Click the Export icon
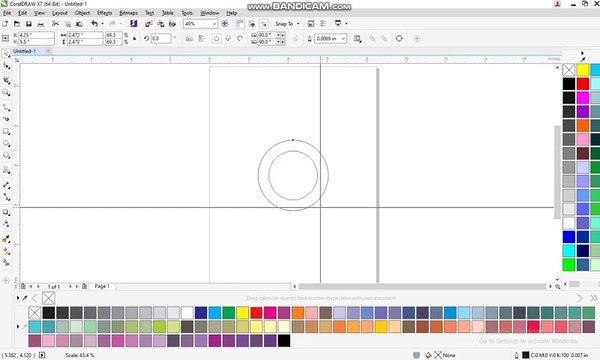Screen dimensions: 600x360 161,24
